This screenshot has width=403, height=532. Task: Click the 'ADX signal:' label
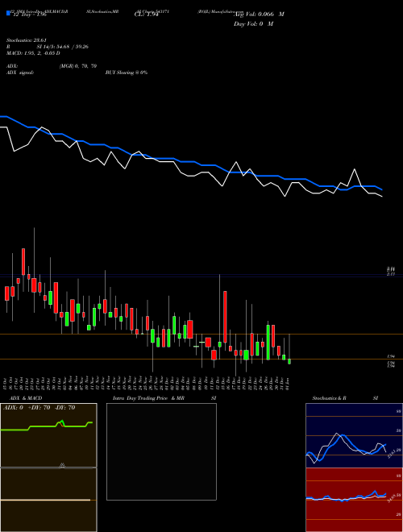20,73
